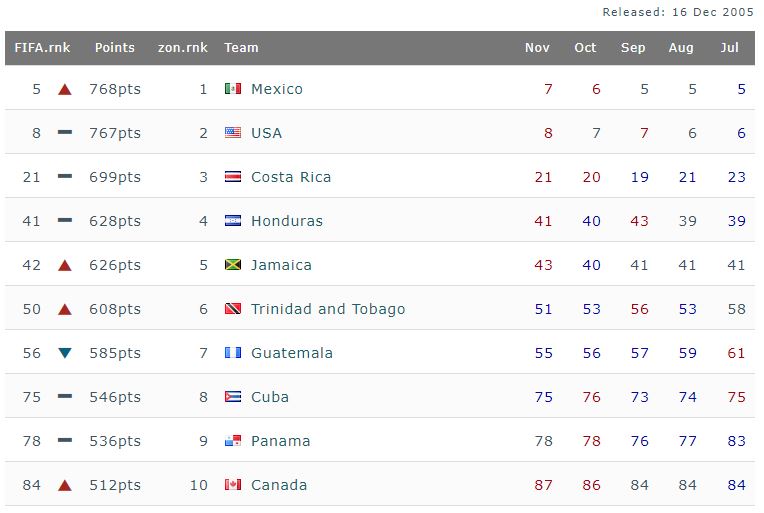Click the Trinidad and Tobago flag

click(233, 309)
